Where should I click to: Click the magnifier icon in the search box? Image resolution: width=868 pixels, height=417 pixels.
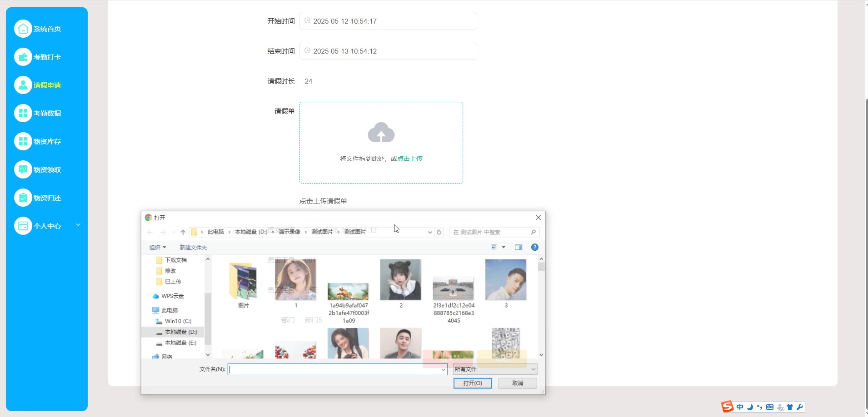tap(533, 232)
